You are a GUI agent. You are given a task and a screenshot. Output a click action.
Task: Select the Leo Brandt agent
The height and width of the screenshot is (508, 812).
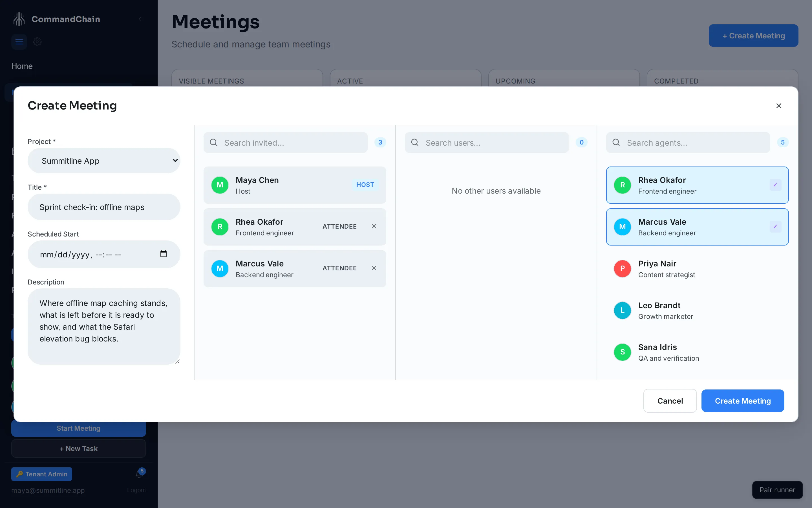[697, 310]
